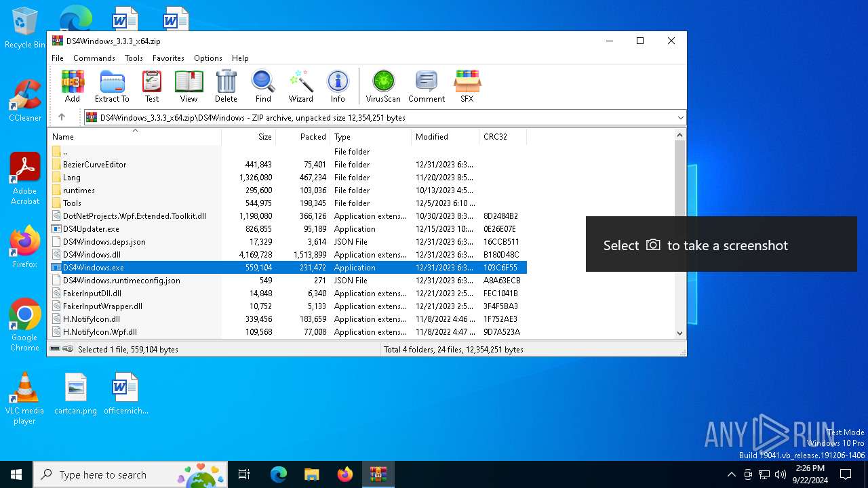Sort by CRC32 column header

[x=503, y=136]
